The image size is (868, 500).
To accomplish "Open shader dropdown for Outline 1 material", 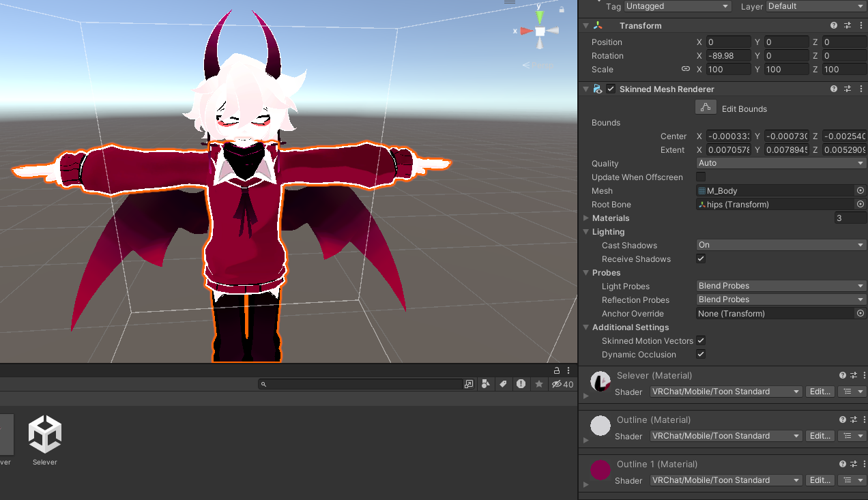I will 726,480.
